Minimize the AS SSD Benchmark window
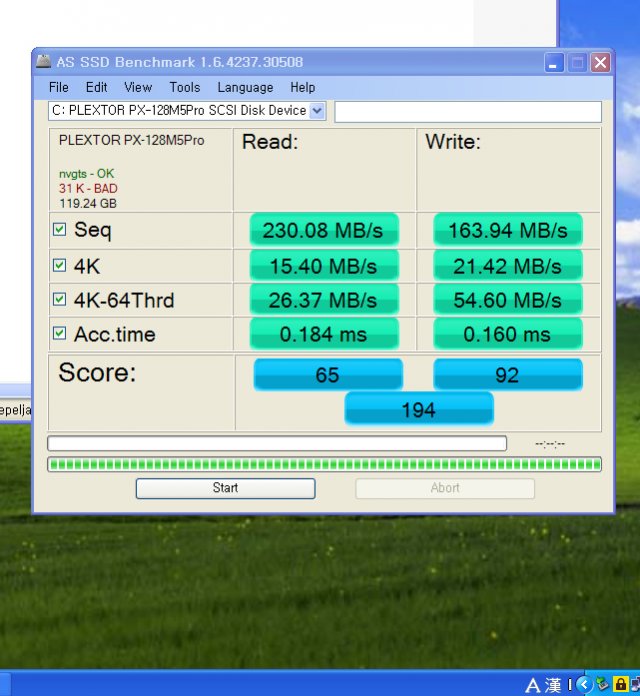The height and width of the screenshot is (696, 640). click(554, 63)
